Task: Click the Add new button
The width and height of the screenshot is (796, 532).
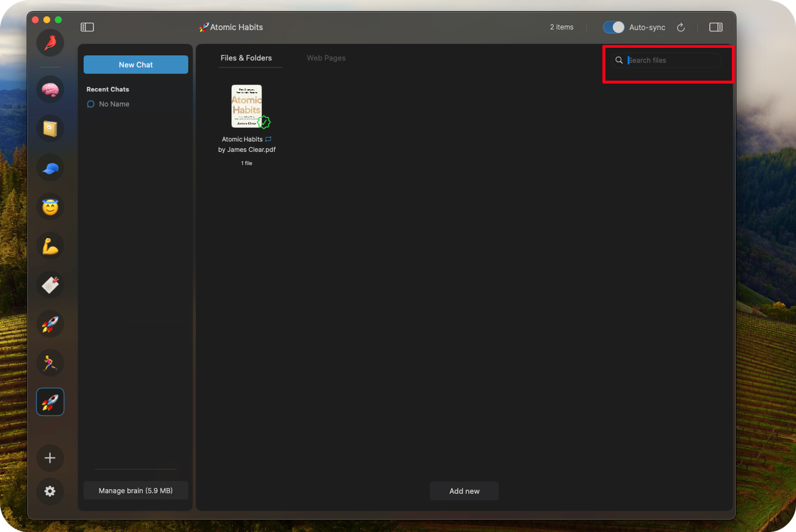Action: click(464, 491)
